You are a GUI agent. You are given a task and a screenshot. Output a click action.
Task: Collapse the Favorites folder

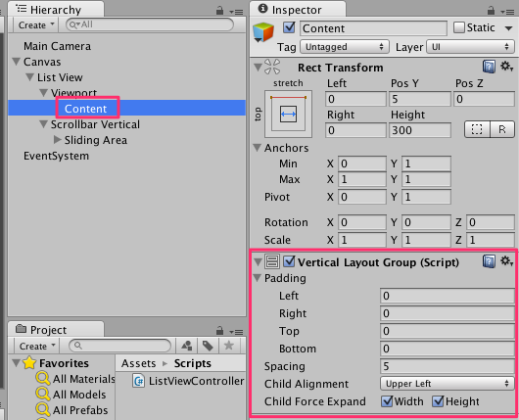coord(16,363)
